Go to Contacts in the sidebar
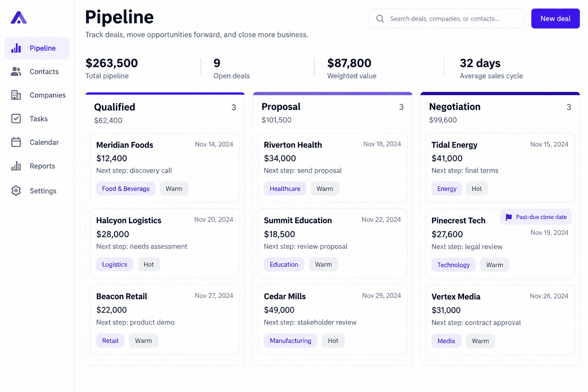This screenshot has height=392, width=588. coord(37,72)
